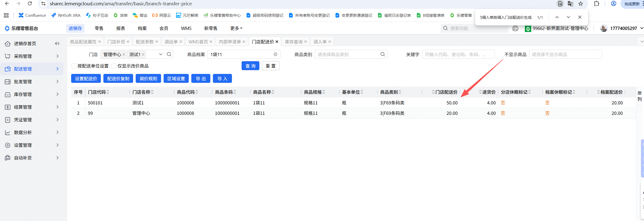Select store switcher 99662-新界面测试-管理中心

click(557, 28)
